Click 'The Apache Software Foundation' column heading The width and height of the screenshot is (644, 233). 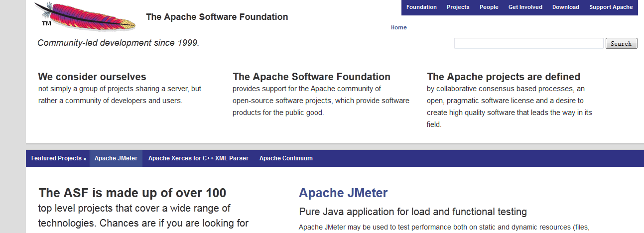pos(311,77)
